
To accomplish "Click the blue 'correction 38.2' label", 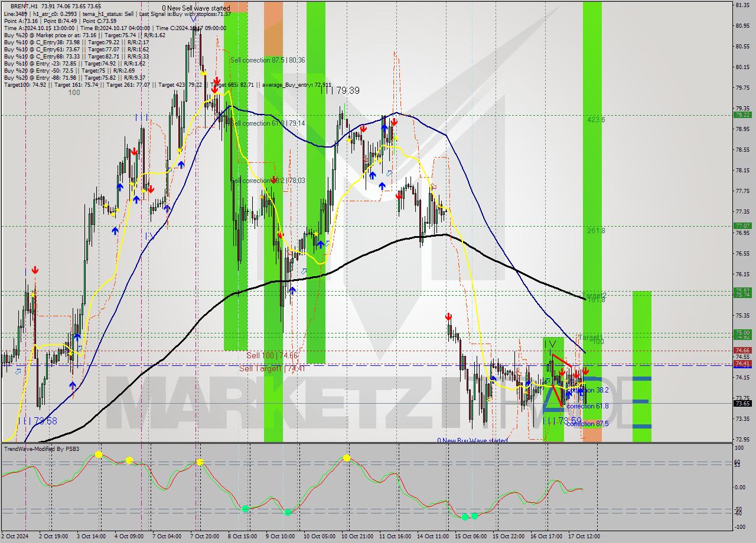I will click(587, 390).
